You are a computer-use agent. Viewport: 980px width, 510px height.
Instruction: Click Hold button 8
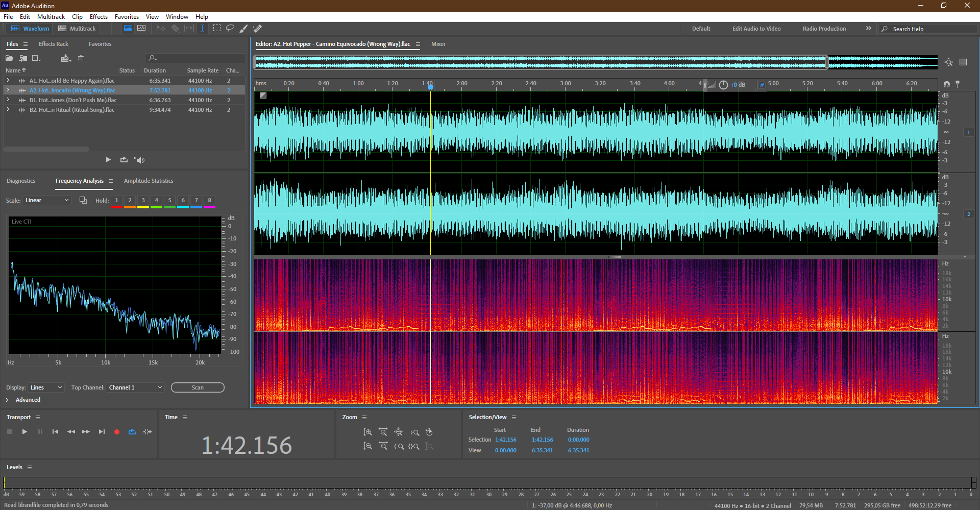209,201
